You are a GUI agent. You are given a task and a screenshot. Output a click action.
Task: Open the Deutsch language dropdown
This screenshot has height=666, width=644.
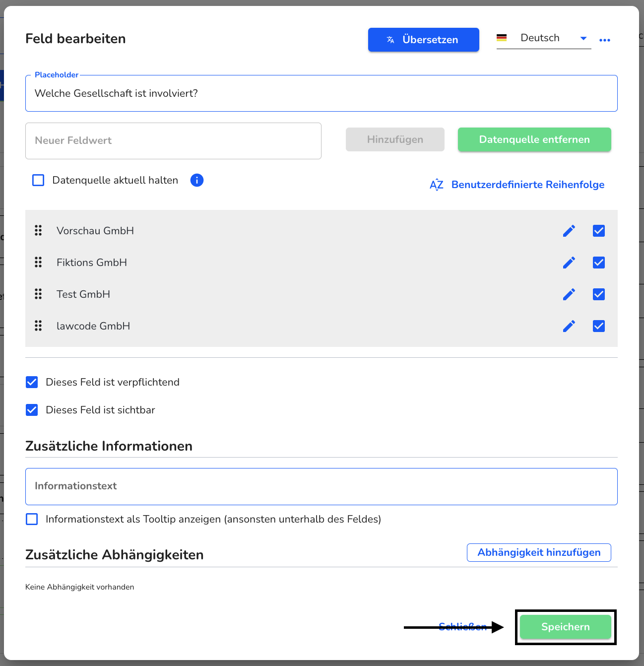[x=544, y=38]
